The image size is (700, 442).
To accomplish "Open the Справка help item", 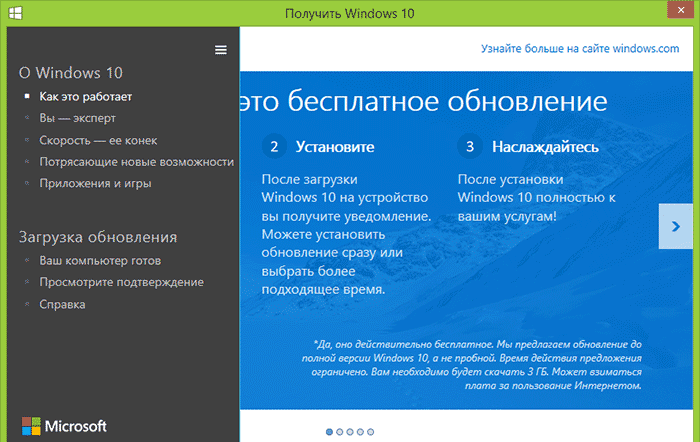I will pyautogui.click(x=62, y=304).
